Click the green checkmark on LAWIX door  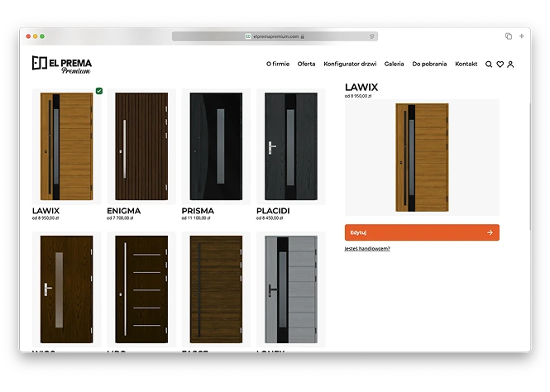(x=99, y=91)
